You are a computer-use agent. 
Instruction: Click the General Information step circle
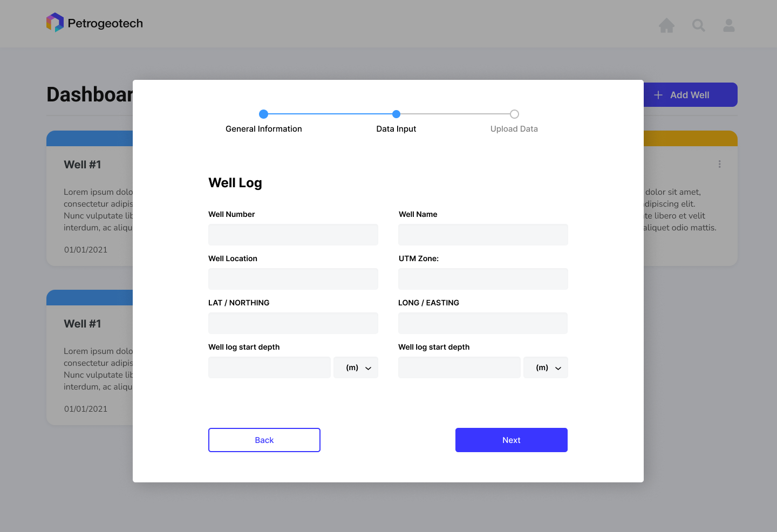tap(263, 114)
